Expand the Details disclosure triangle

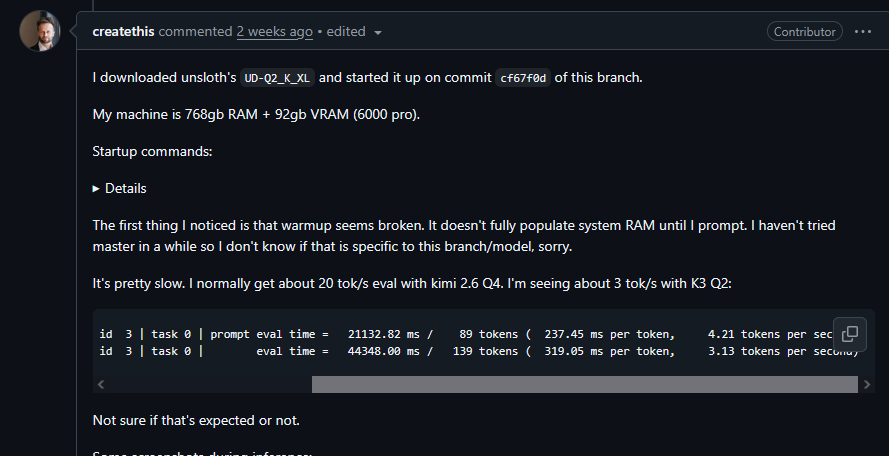pyautogui.click(x=96, y=188)
